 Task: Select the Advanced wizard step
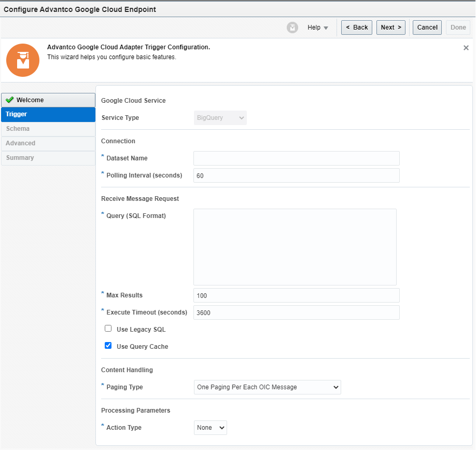(48, 143)
